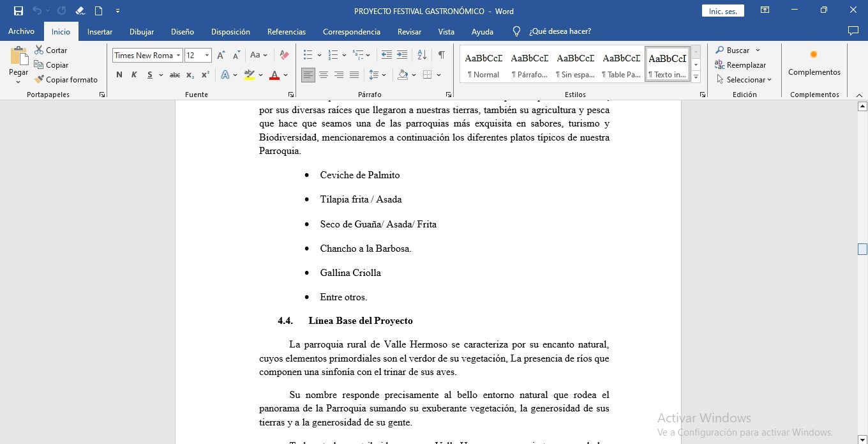Show paragraph marks with pilcrow icon
This screenshot has height=444, width=868.
coord(441,55)
